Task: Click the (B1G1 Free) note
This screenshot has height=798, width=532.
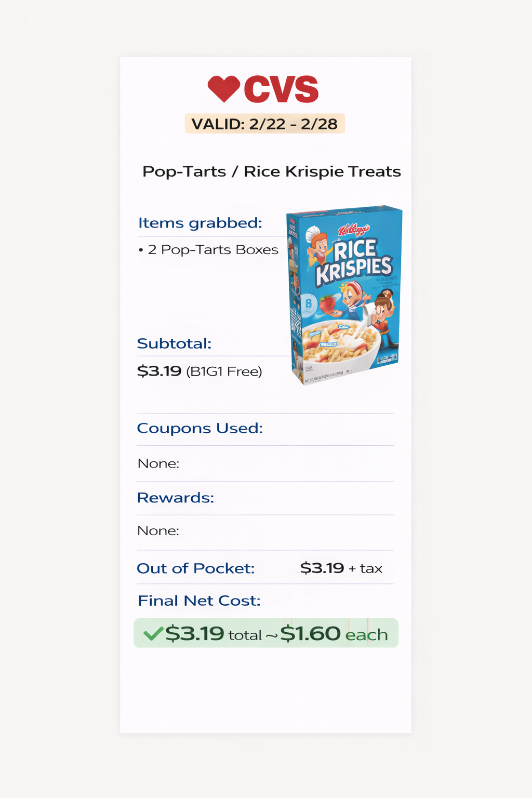Action: [x=224, y=371]
